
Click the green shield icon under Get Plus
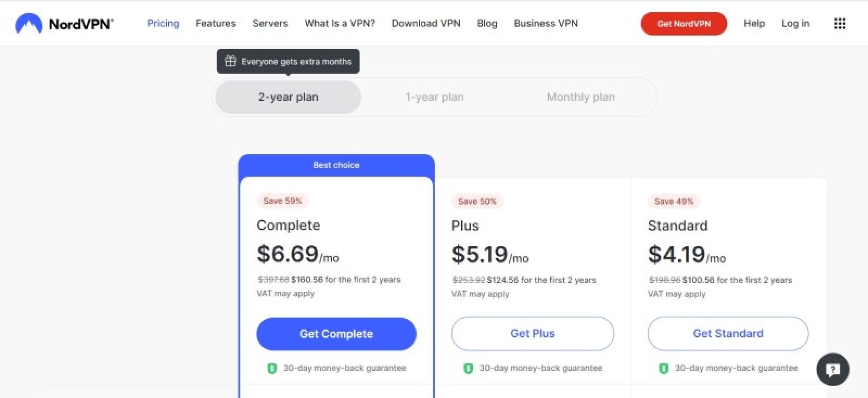(x=468, y=368)
